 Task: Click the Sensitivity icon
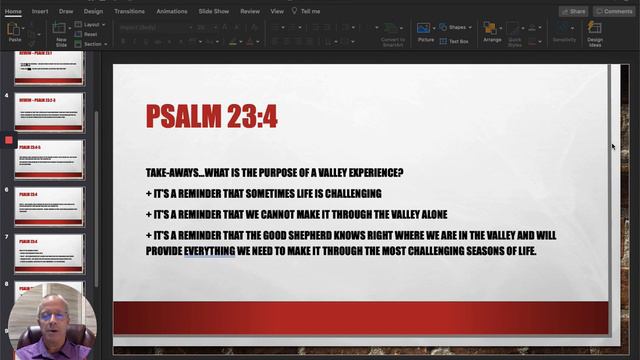click(x=563, y=28)
